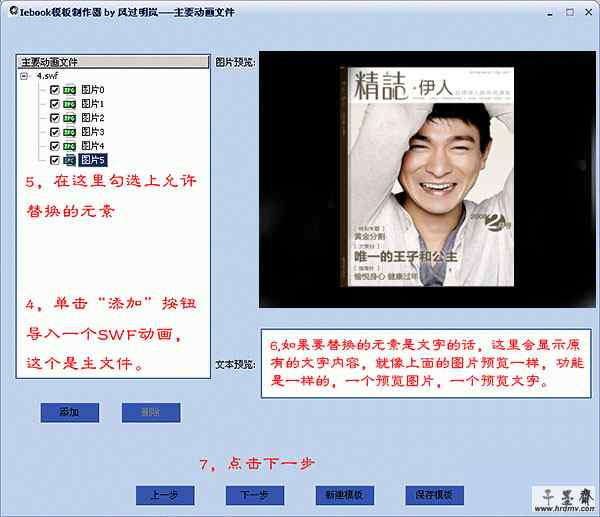
Task: Click the JPG icon beside 图片5
Action: [69, 160]
